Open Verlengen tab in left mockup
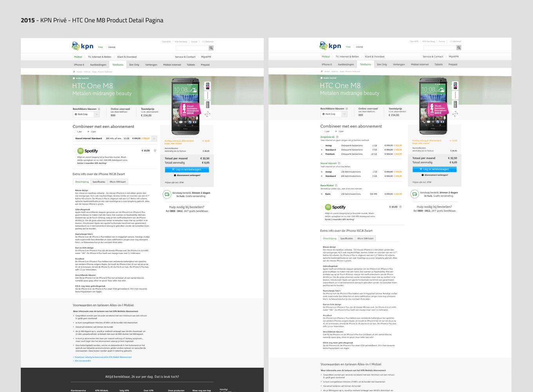 point(151,65)
